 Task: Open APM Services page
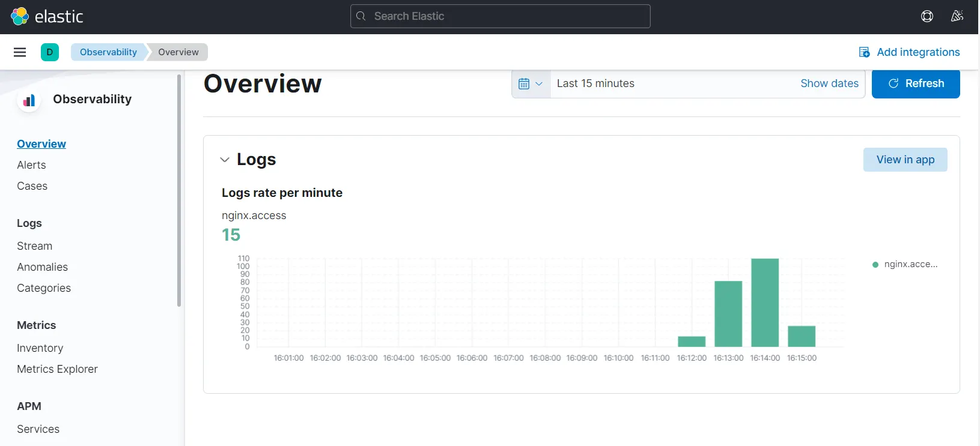point(38,429)
